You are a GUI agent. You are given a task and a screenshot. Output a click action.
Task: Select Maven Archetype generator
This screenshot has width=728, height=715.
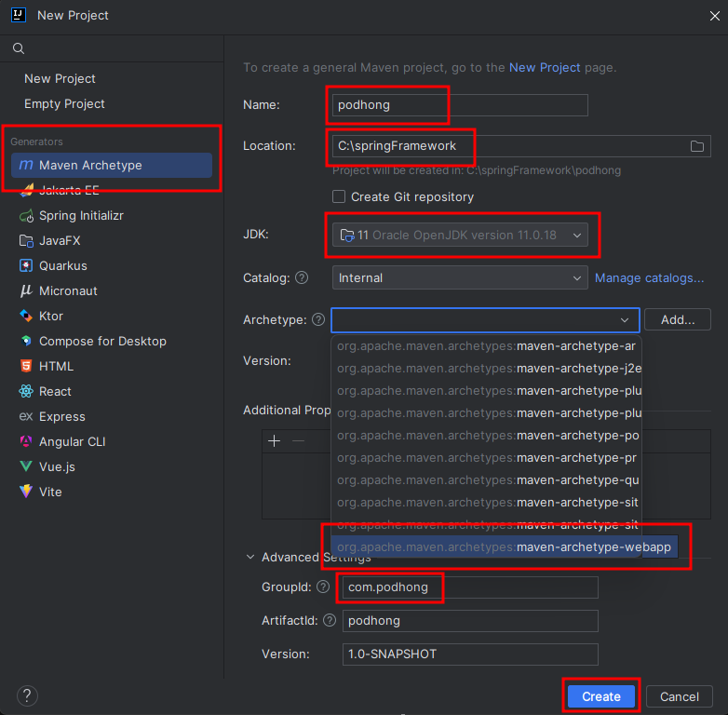112,165
